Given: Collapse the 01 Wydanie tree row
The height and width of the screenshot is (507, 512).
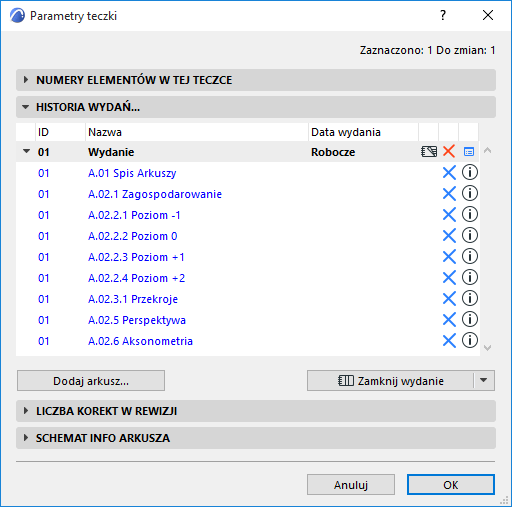Looking at the screenshot, I should click(26, 151).
